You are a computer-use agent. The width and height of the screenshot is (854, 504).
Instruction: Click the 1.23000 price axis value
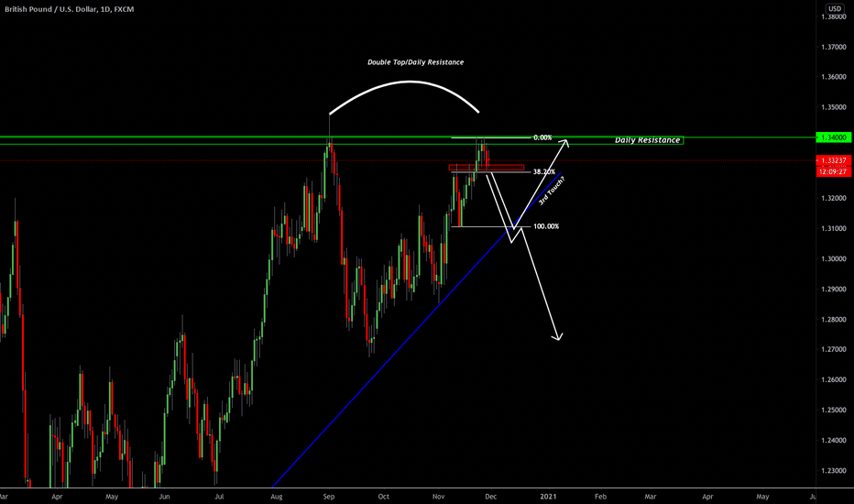pyautogui.click(x=833, y=470)
